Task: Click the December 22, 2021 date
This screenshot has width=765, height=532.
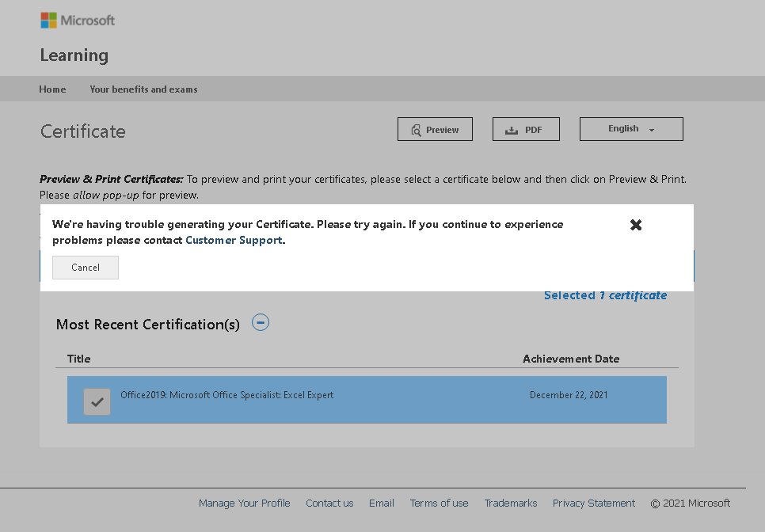Action: [x=569, y=395]
